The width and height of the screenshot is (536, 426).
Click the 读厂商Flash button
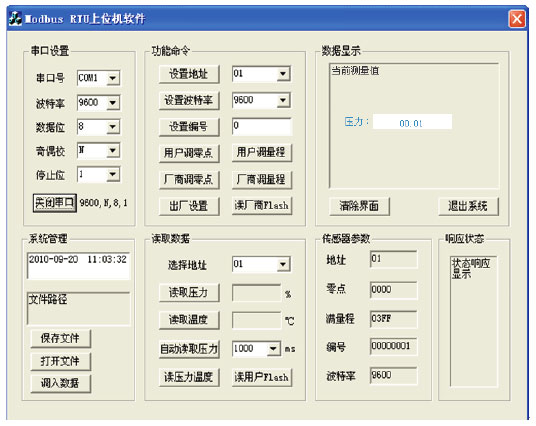click(x=262, y=206)
